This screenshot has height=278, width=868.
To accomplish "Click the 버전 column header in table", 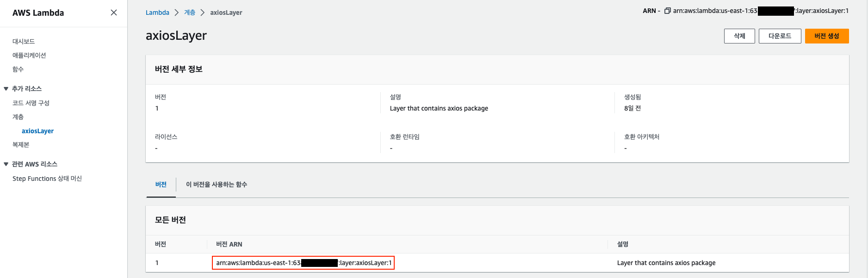I will 161,244.
